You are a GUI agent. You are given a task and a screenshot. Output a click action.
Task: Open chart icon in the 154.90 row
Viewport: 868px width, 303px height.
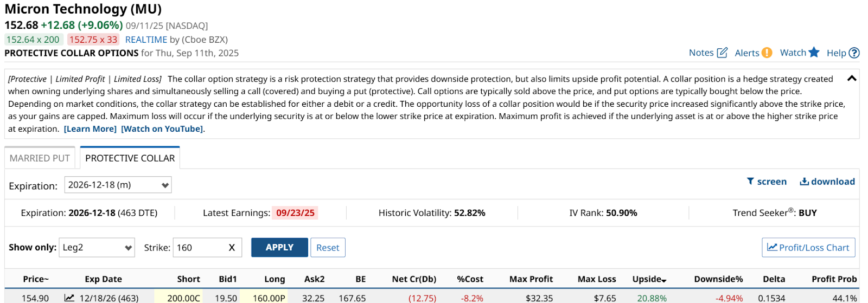(69, 298)
